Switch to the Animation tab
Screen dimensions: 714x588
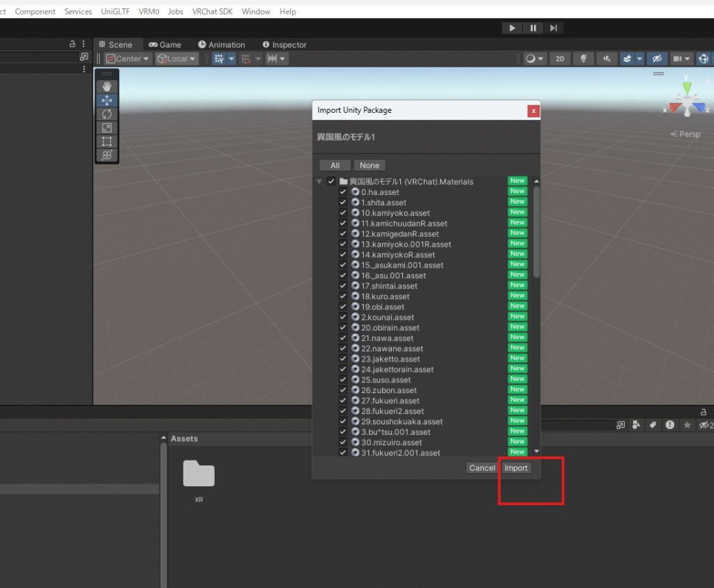pyautogui.click(x=222, y=45)
